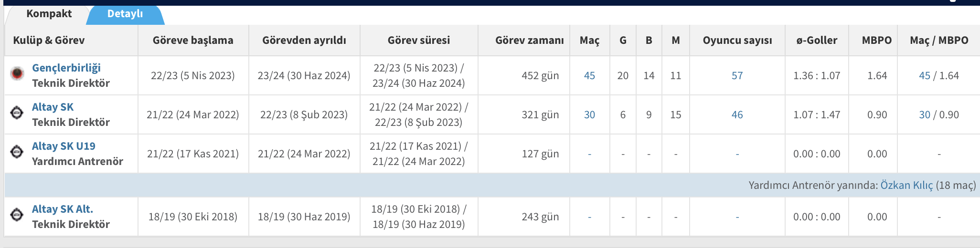Follow the Altay SK U19 link

click(64, 146)
